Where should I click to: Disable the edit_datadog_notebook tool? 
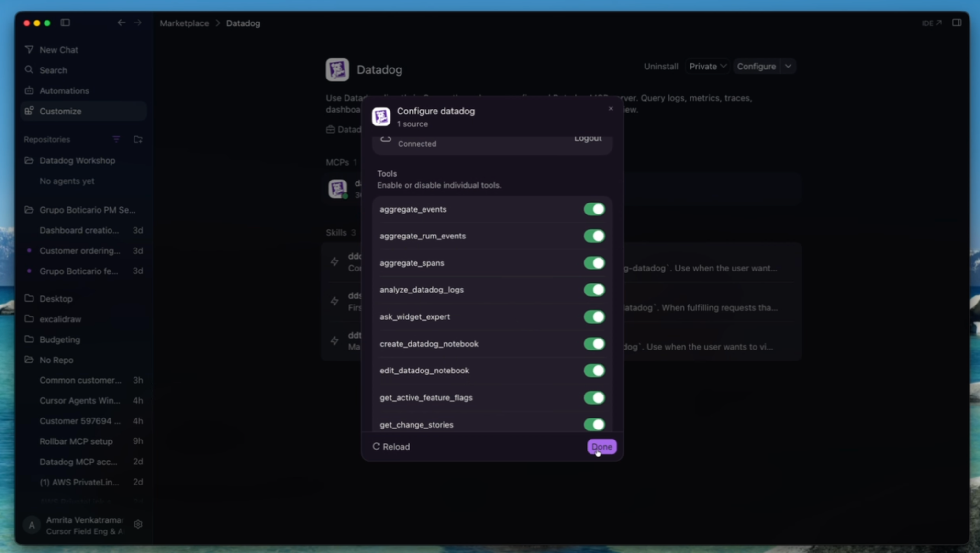594,371
